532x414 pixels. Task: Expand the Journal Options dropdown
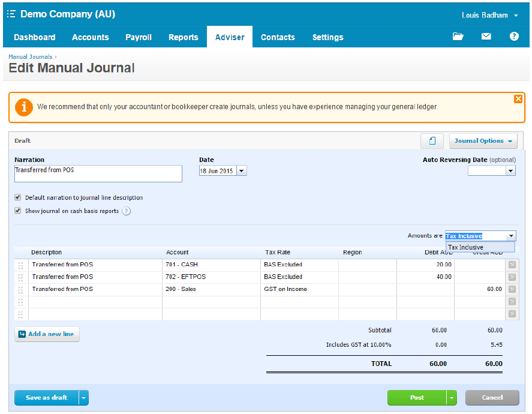click(483, 141)
